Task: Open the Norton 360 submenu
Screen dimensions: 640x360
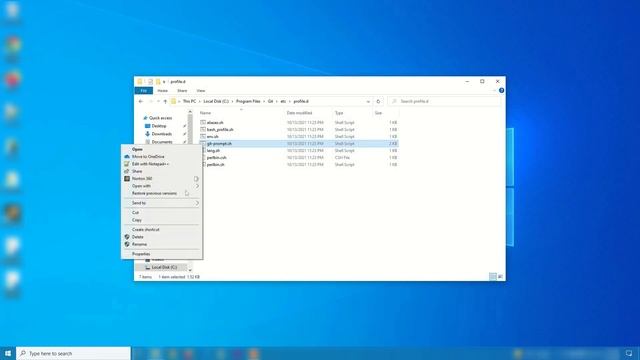Action: [x=162, y=179]
